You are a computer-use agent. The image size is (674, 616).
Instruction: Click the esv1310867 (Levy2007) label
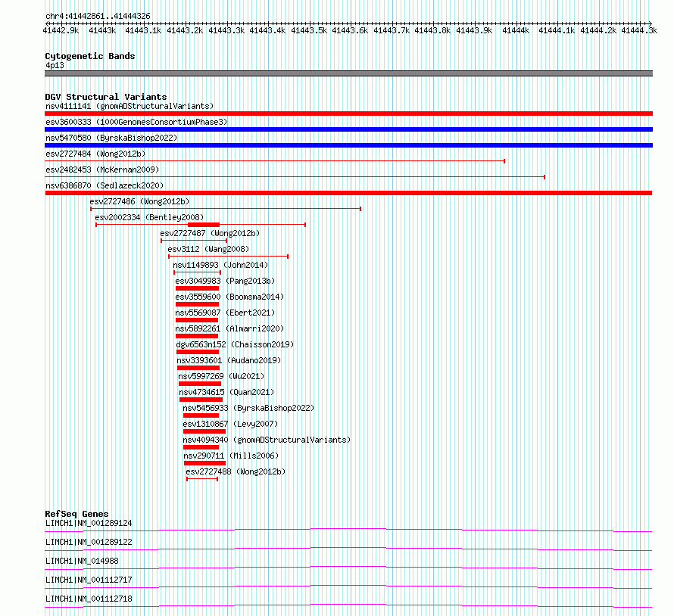point(230,424)
